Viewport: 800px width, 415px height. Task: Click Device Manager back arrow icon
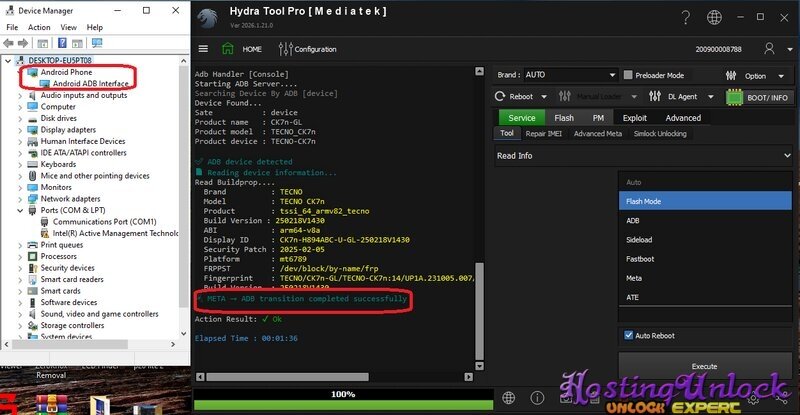11,43
